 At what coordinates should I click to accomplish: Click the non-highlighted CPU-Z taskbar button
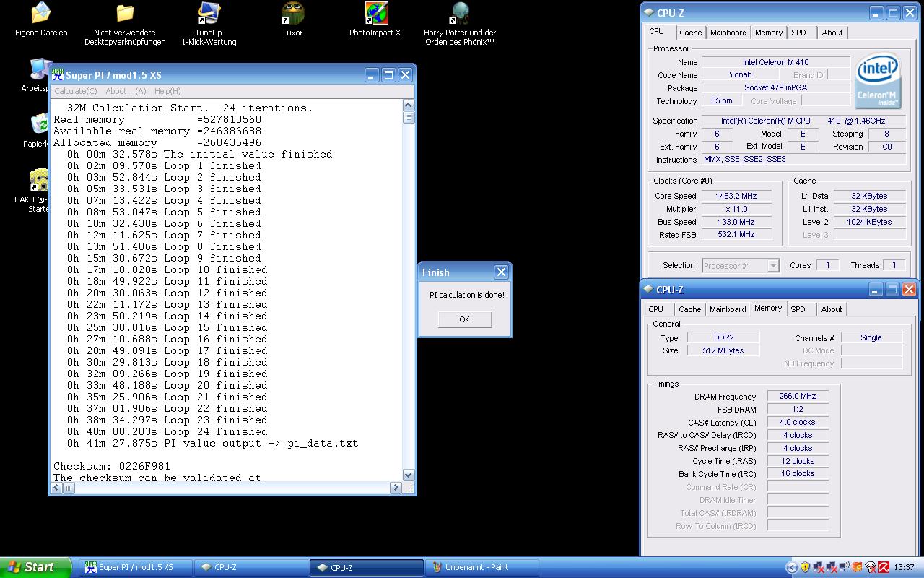click(250, 567)
